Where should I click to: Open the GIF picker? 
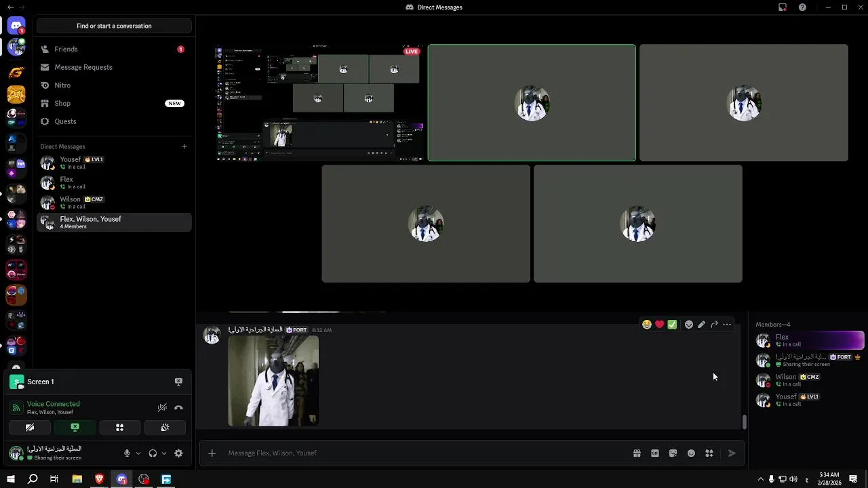tap(655, 453)
